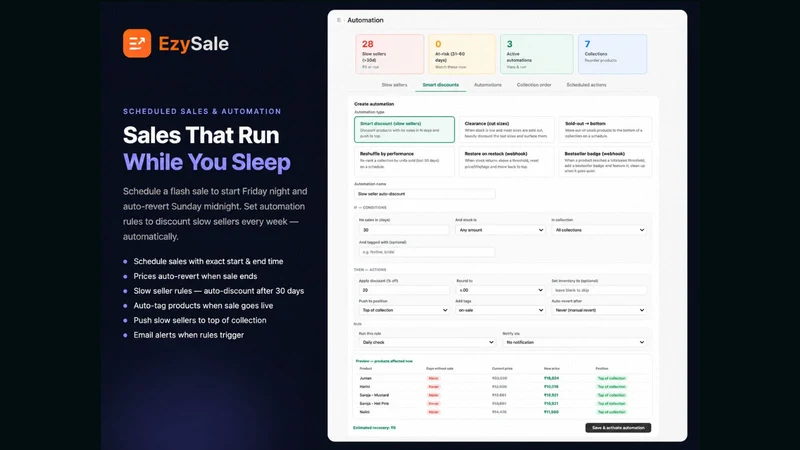This screenshot has height=450, width=800.
Task: Click the Automation page title
Action: click(365, 20)
